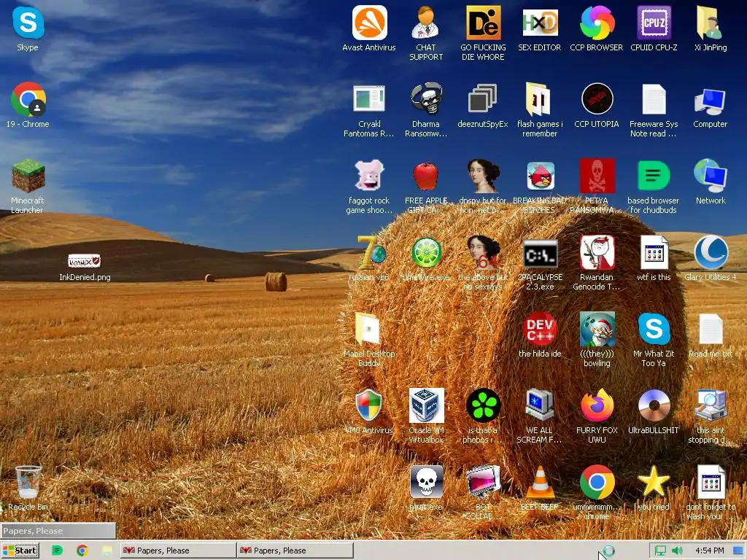Viewport: 747px width, 560px height.
Task: Click the dnspy but for non .net icon
Action: click(483, 176)
